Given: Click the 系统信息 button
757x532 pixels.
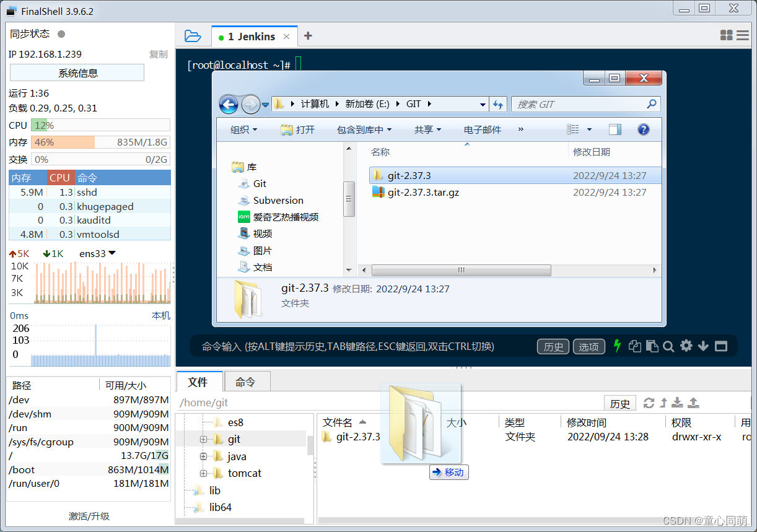Looking at the screenshot, I should pyautogui.click(x=77, y=72).
